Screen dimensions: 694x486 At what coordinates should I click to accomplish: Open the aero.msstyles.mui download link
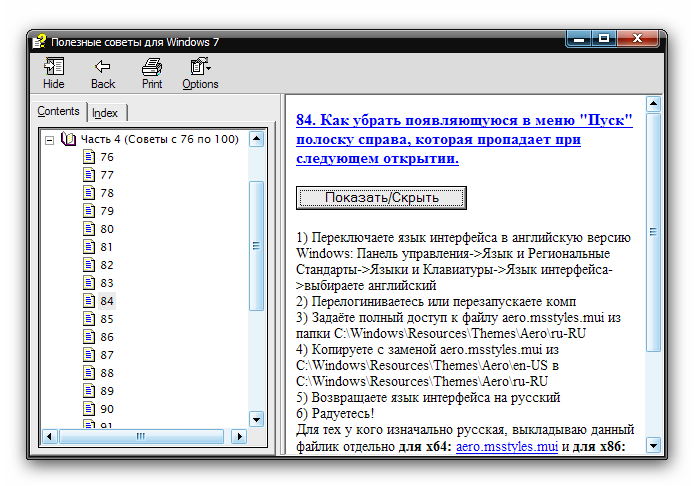506,447
